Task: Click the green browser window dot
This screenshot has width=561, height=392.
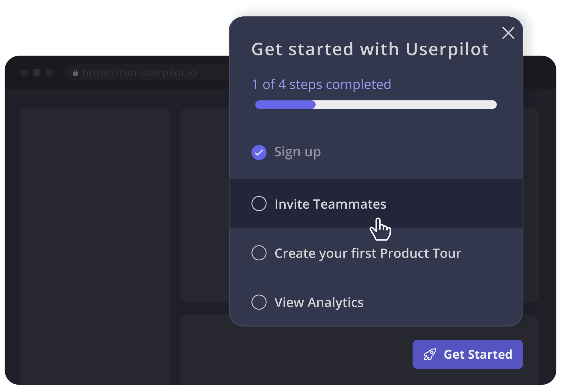Action: (x=50, y=73)
